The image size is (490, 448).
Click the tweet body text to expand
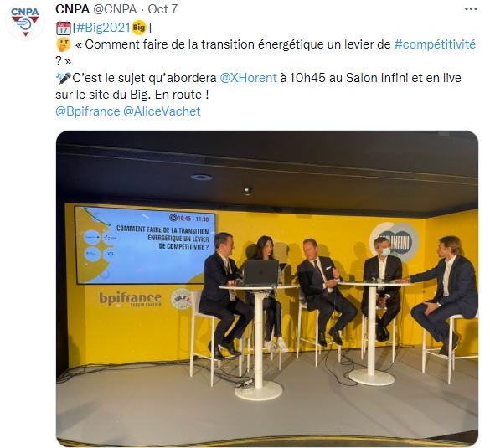[x=266, y=70]
